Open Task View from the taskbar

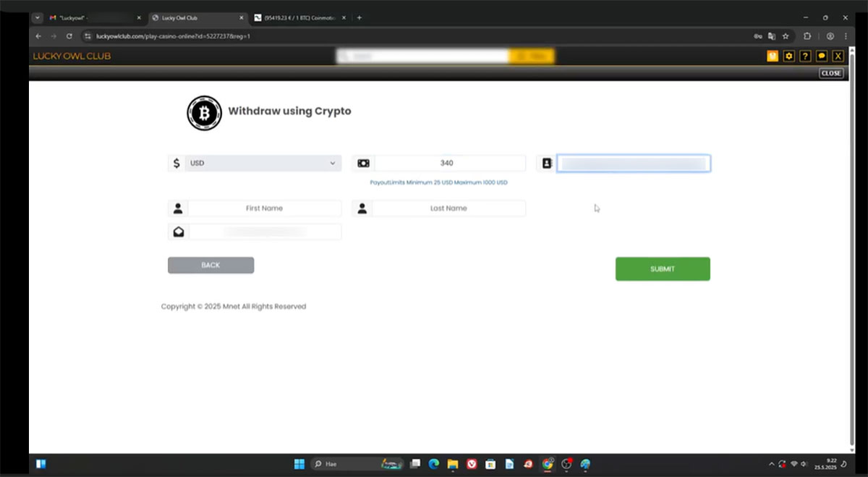[415, 464]
